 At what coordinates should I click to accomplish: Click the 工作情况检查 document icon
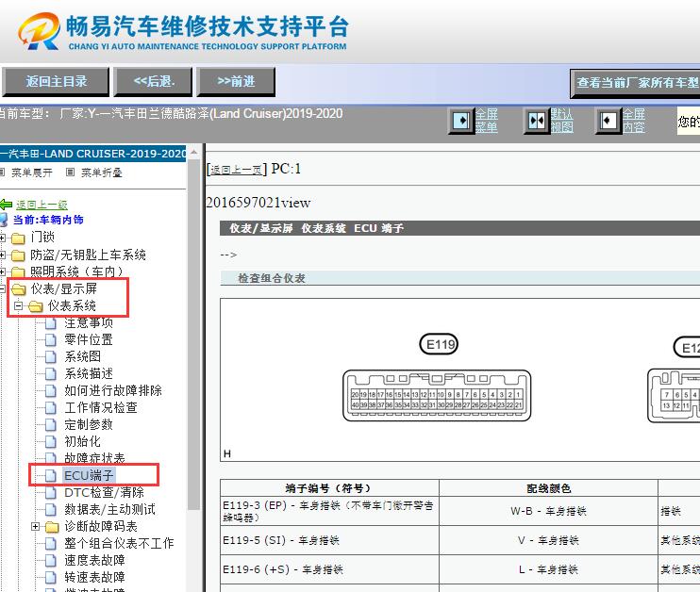tap(51, 408)
